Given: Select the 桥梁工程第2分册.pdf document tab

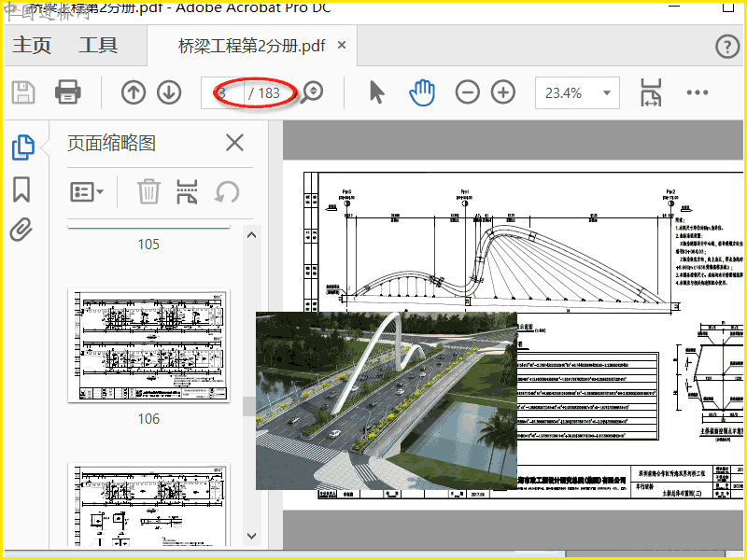Looking at the screenshot, I should click(251, 46).
